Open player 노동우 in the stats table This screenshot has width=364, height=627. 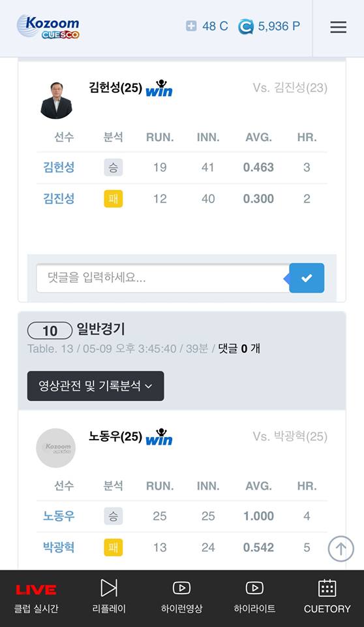tap(59, 516)
